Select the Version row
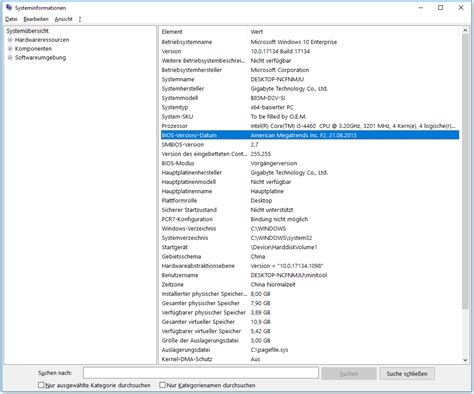474x394 pixels. pos(310,51)
